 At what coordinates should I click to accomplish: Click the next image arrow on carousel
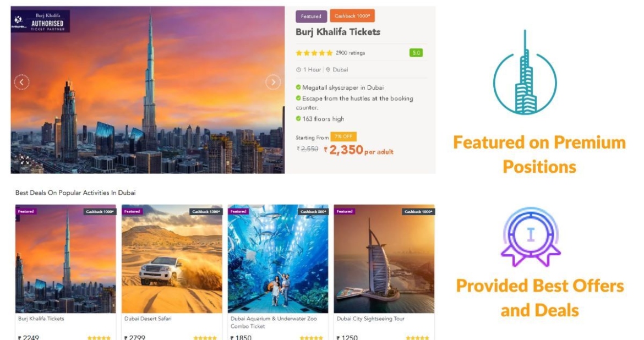pyautogui.click(x=273, y=82)
